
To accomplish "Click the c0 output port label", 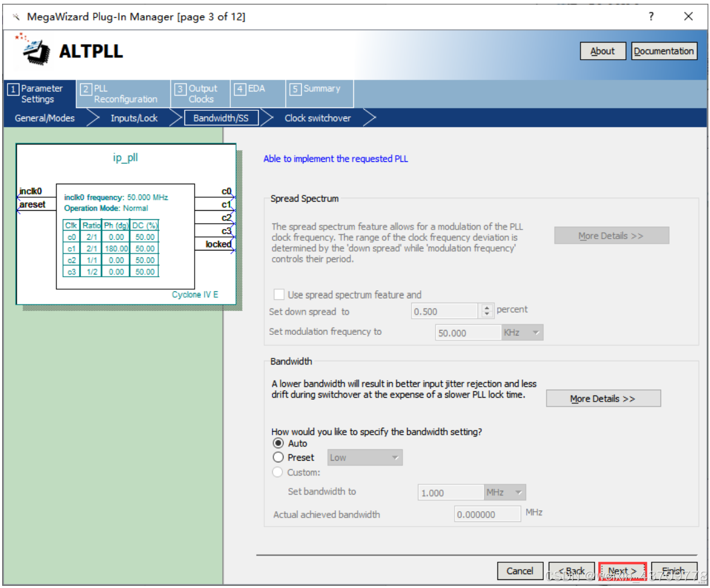I will click(x=226, y=191).
